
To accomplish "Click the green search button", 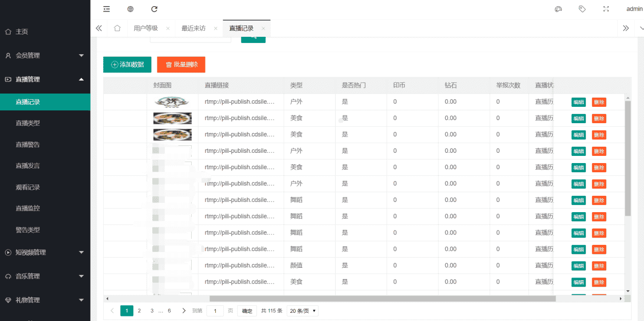I will [x=253, y=39].
